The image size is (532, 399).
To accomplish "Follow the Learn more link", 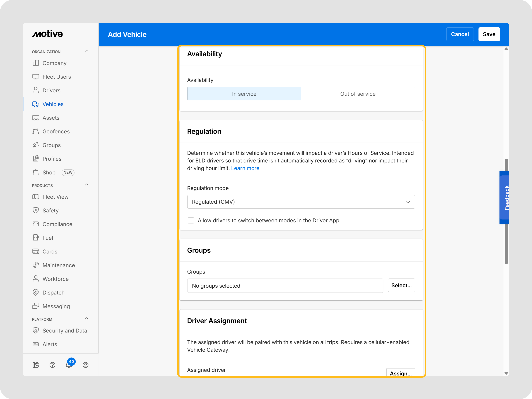I will point(245,168).
